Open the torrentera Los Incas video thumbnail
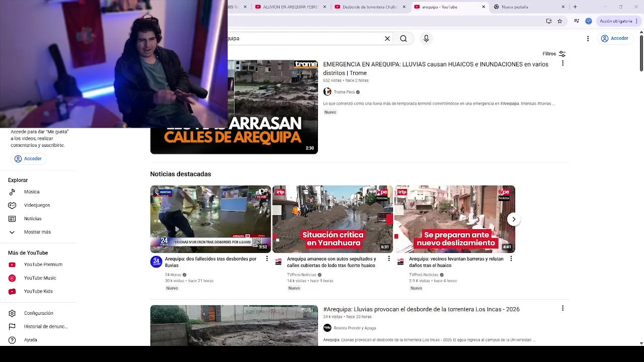The image size is (644, 362). pos(234,325)
